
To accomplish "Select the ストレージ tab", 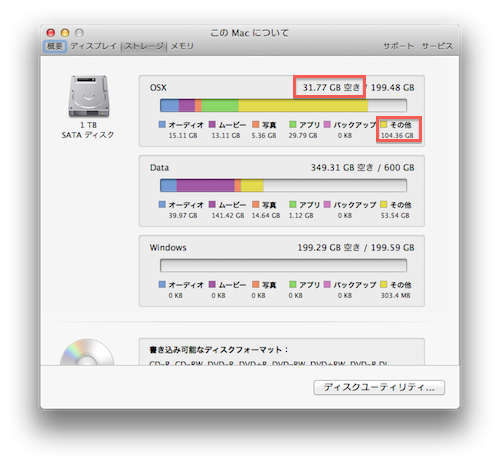I will 144,46.
